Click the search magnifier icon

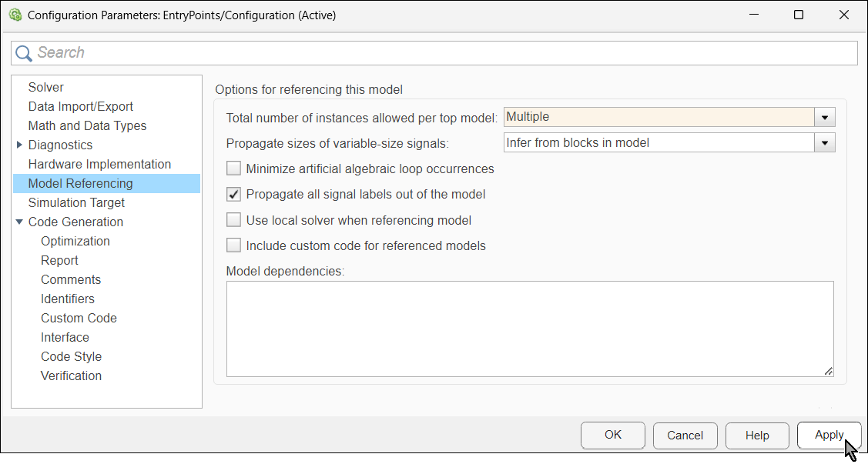coord(23,52)
